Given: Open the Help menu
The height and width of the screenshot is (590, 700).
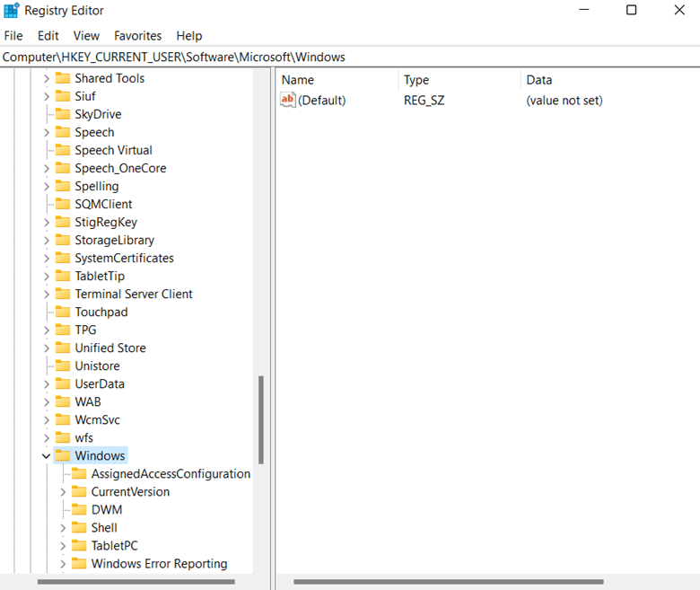Looking at the screenshot, I should pyautogui.click(x=188, y=36).
